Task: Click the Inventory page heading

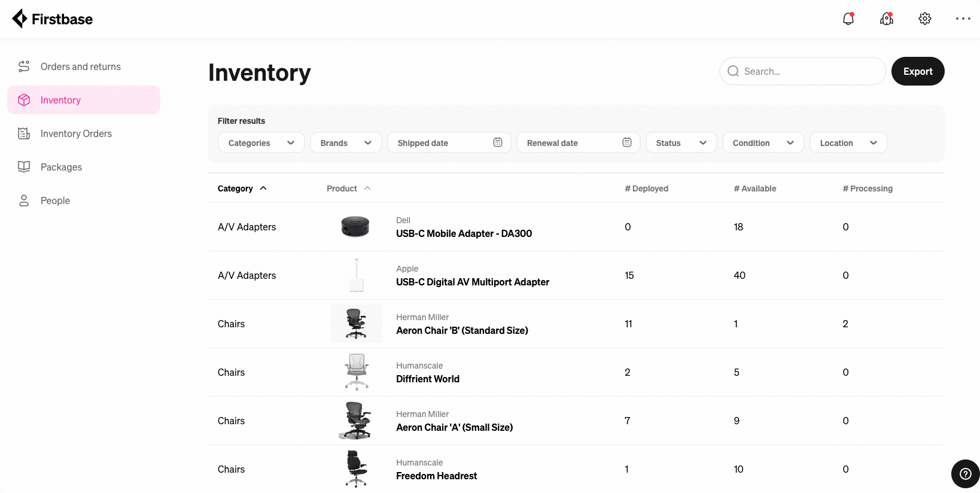Action: (260, 72)
